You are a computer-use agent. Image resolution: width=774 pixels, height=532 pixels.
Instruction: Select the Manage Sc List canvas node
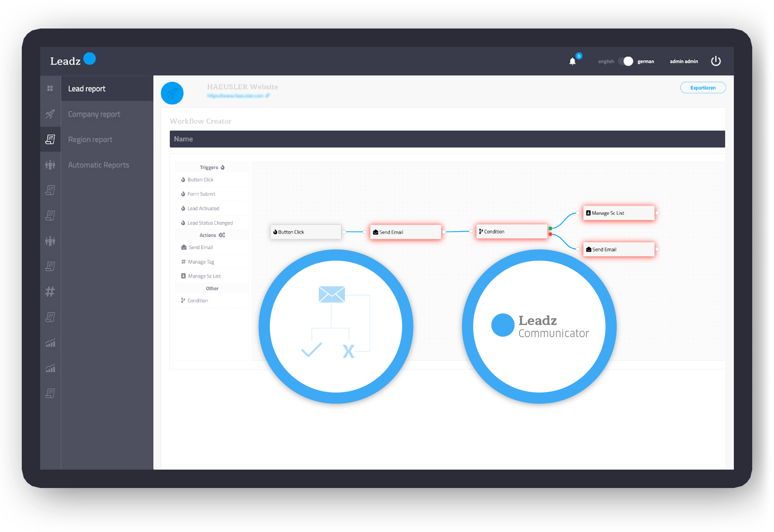click(x=619, y=213)
